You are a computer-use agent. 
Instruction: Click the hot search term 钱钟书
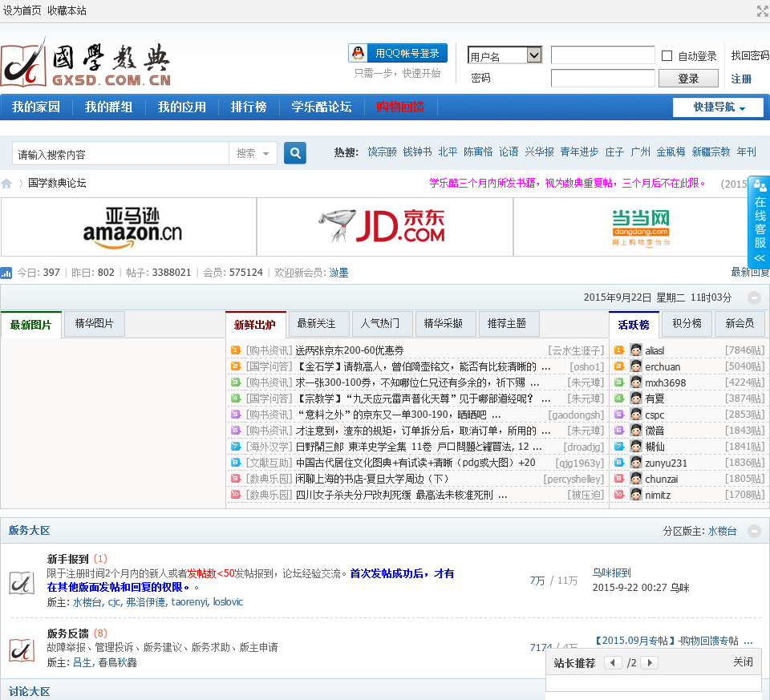point(417,152)
